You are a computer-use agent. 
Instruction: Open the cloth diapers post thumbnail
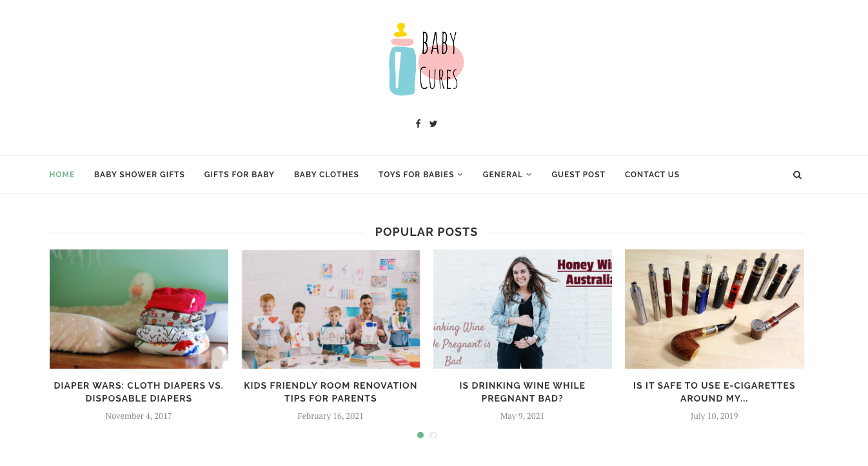coord(139,309)
